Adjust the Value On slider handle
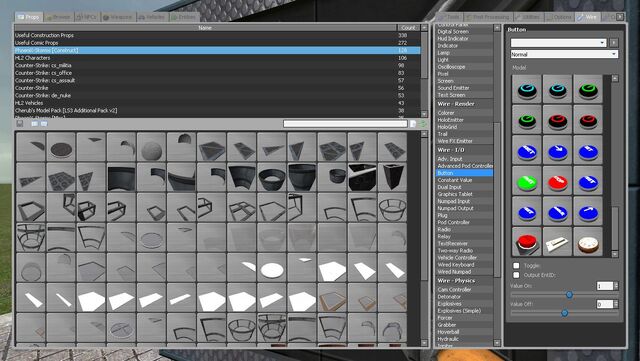Screen dimensions: 640x361 click(x=569, y=294)
